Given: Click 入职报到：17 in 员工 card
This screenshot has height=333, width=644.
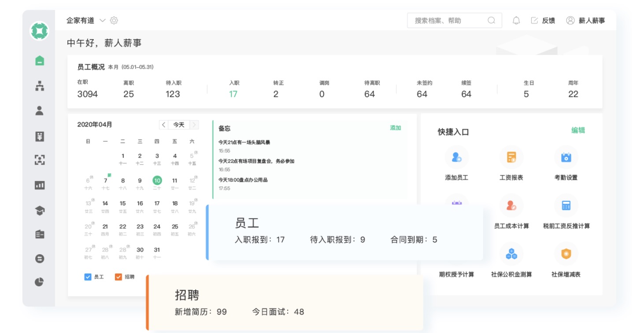Looking at the screenshot, I should (x=260, y=240).
